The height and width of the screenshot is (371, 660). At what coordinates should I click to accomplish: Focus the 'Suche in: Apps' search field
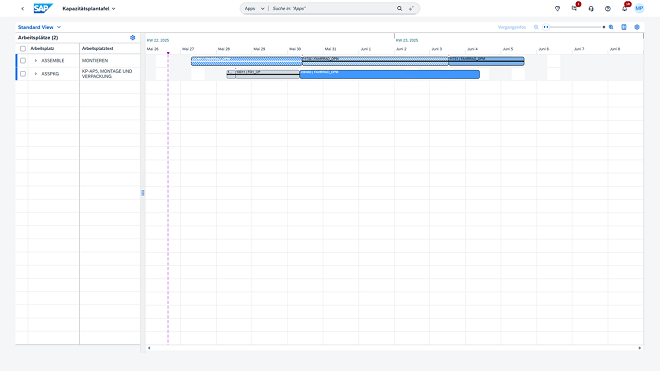tap(333, 8)
